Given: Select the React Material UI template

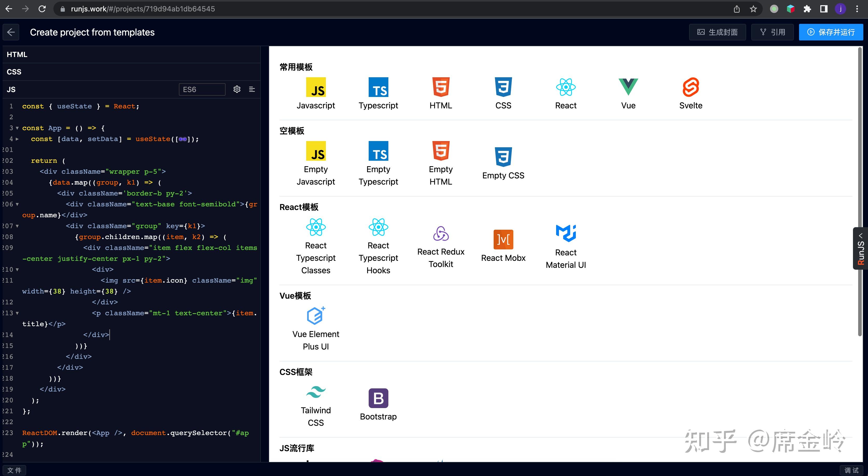Looking at the screenshot, I should point(565,233).
